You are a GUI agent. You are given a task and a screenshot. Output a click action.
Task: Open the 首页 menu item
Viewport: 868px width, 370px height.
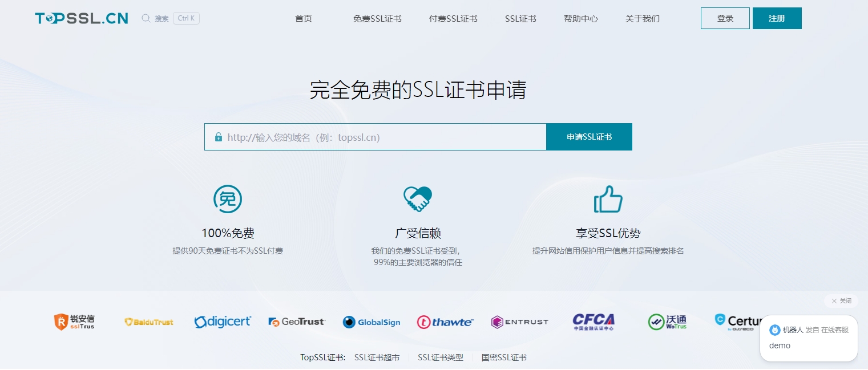(x=303, y=18)
